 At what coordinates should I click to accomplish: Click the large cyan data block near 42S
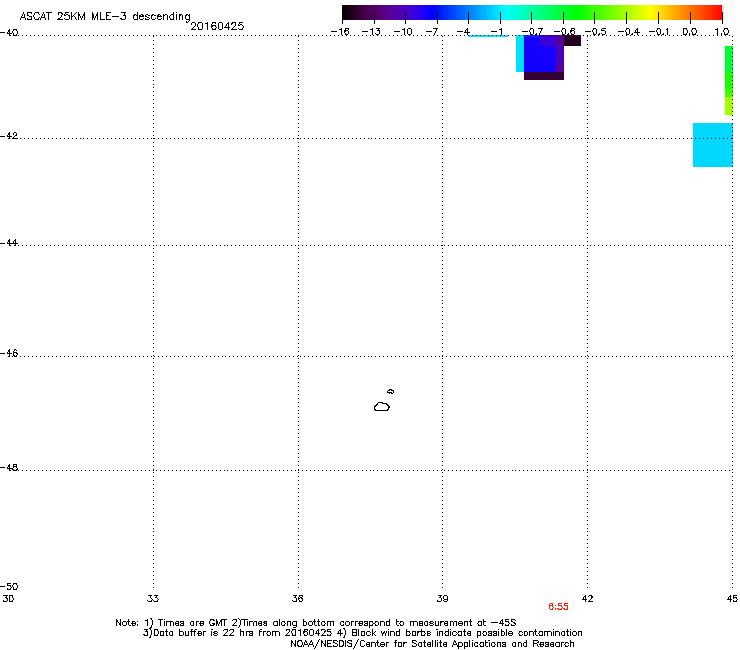(713, 145)
